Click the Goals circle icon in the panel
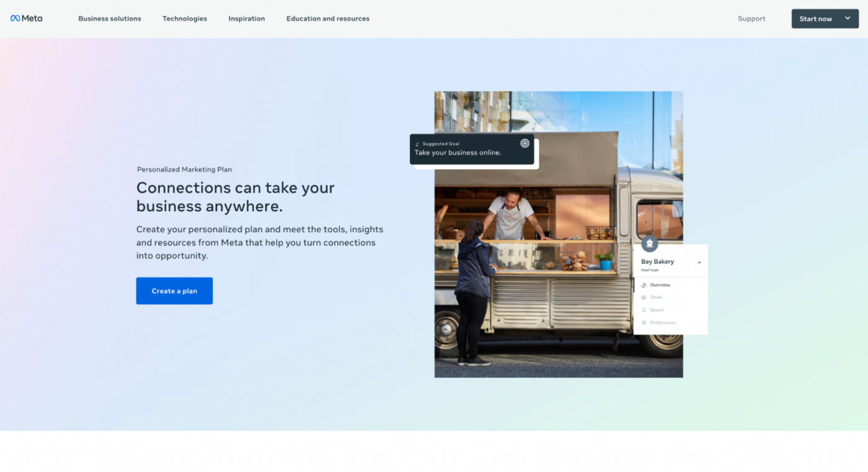Image resolution: width=868 pixels, height=472 pixels. click(x=644, y=297)
